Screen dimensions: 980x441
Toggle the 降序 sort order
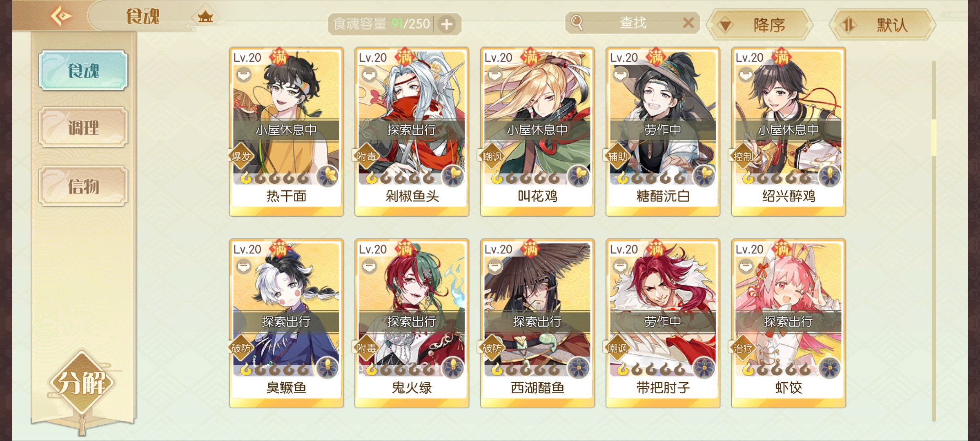tap(759, 25)
